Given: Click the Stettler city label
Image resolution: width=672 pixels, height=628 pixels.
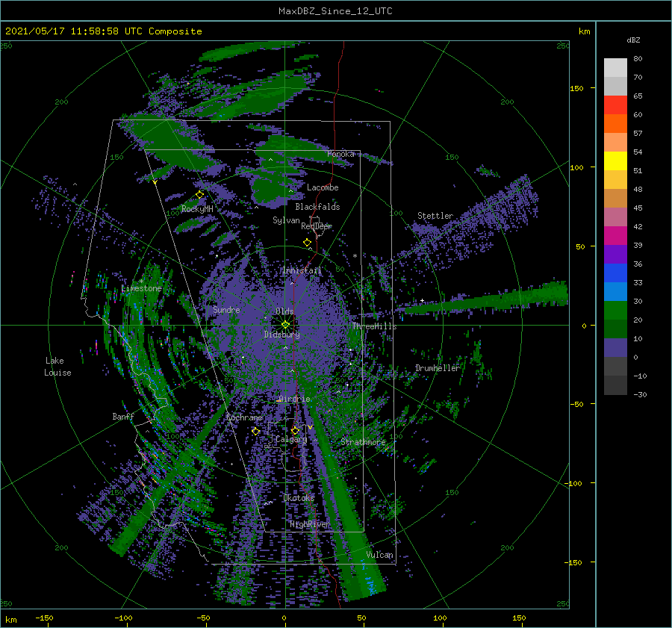Looking at the screenshot, I should (x=435, y=216).
